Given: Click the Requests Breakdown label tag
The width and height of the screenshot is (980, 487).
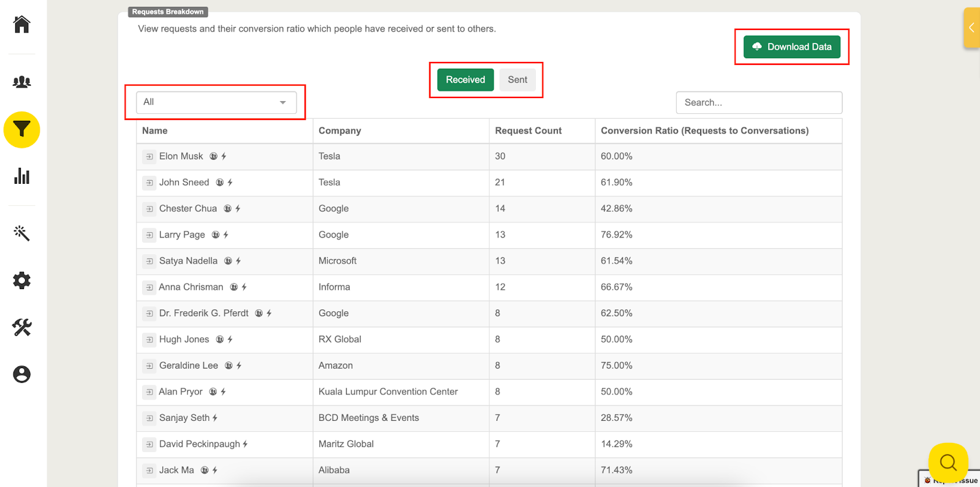Looking at the screenshot, I should tap(168, 12).
